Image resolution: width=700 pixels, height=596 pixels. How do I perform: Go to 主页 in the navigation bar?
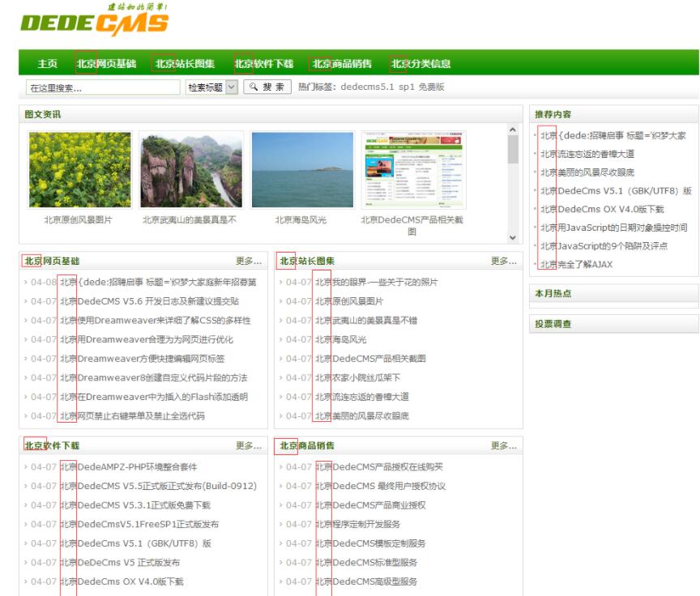47,64
